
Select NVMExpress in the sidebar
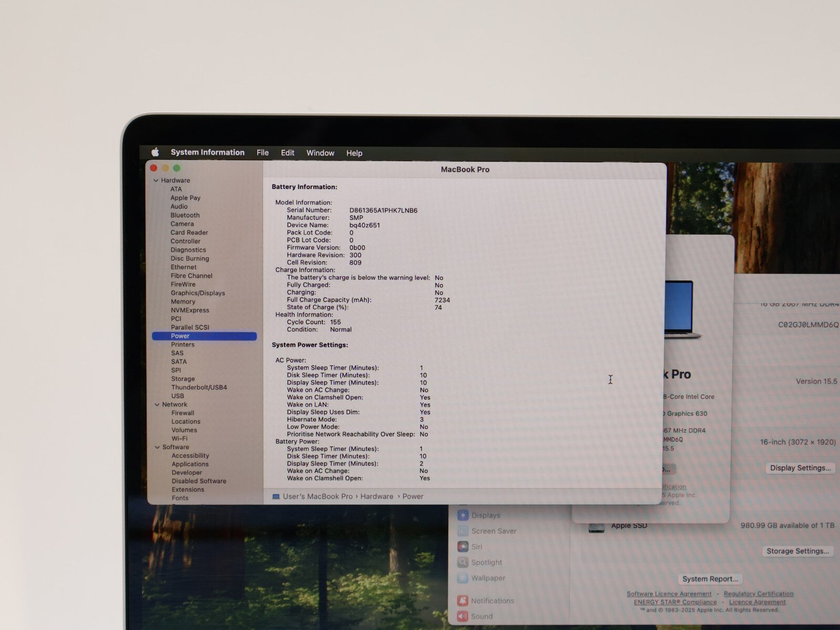pyautogui.click(x=190, y=310)
